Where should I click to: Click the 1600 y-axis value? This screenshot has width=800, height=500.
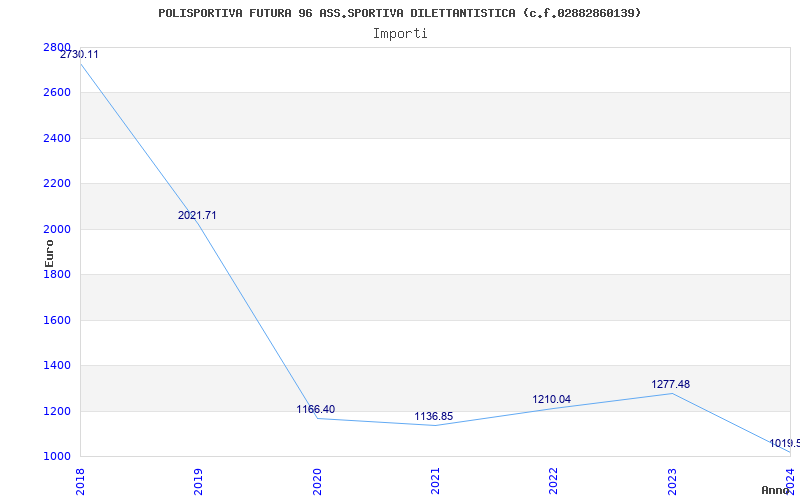(x=57, y=320)
